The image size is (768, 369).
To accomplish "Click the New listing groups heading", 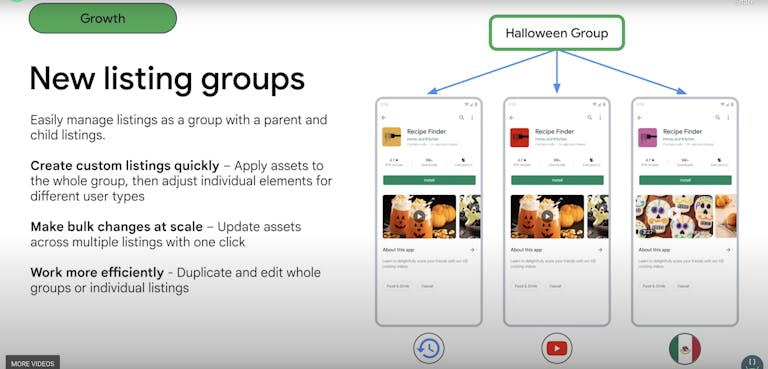I will click(x=167, y=78).
